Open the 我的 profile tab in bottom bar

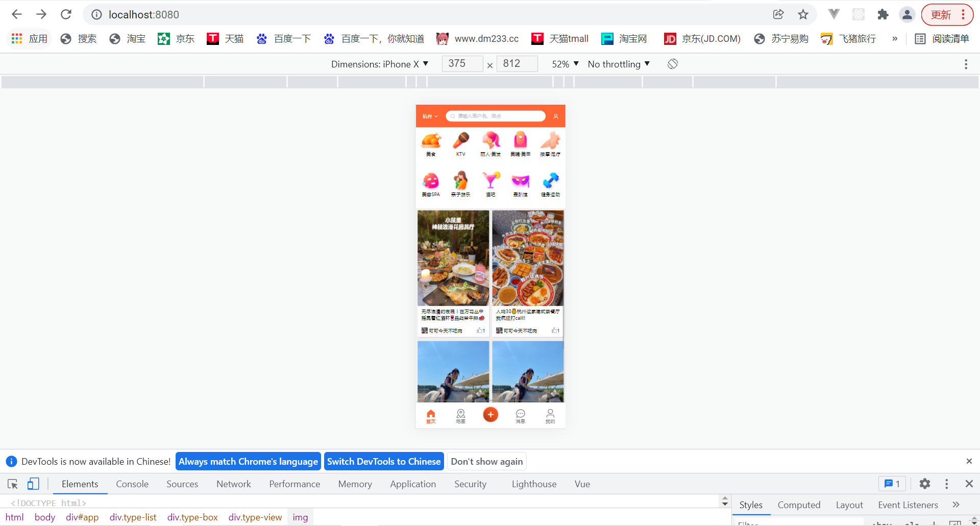(550, 416)
